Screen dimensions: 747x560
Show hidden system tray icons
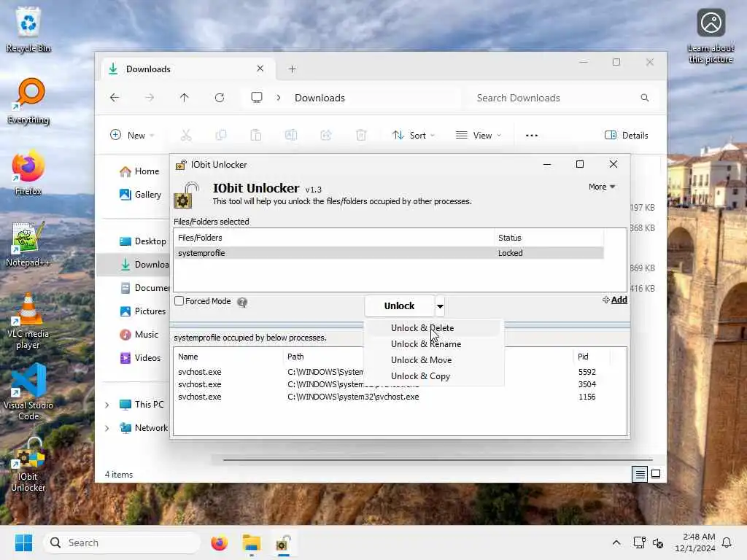616,542
